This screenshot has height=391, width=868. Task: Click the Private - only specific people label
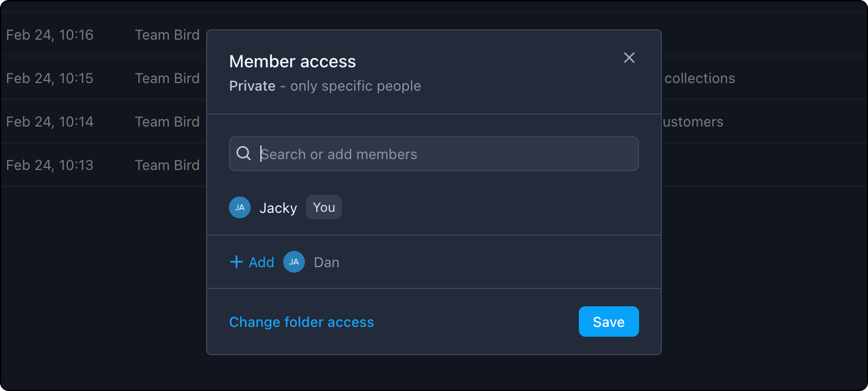pyautogui.click(x=324, y=85)
